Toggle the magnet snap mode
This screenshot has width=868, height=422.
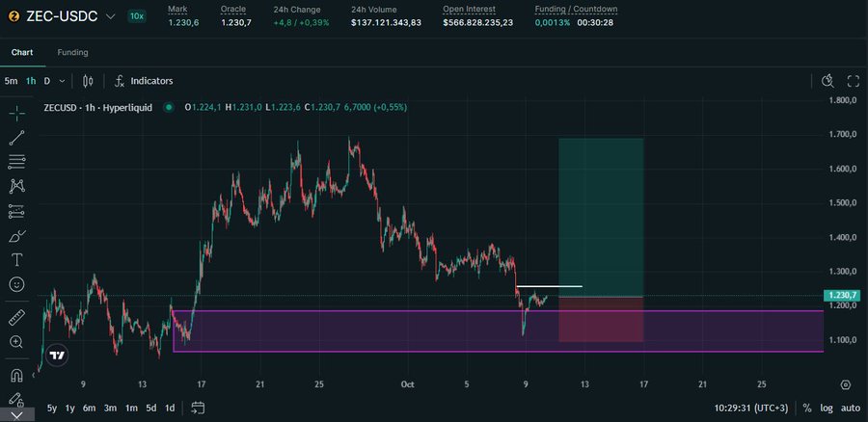point(17,375)
